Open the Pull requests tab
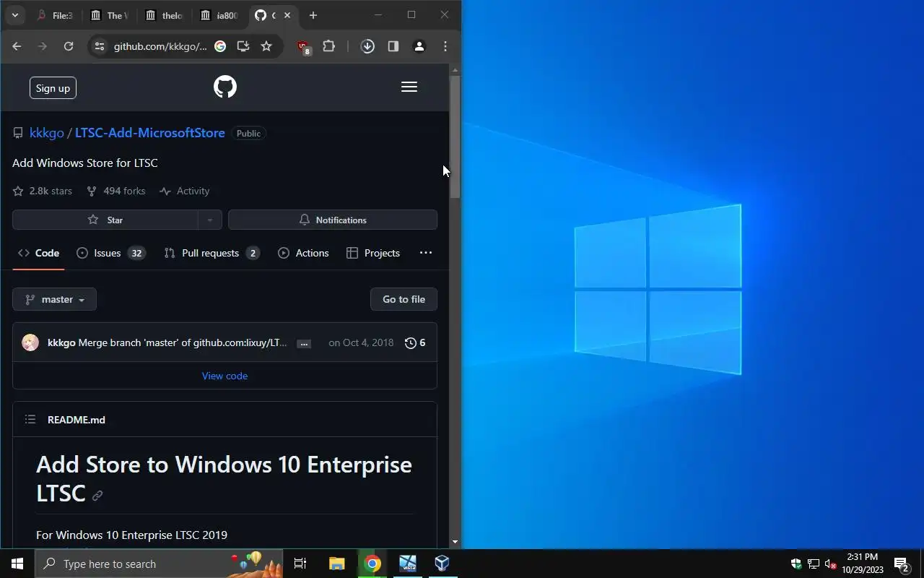Viewport: 924px width, 578px height. 212,253
